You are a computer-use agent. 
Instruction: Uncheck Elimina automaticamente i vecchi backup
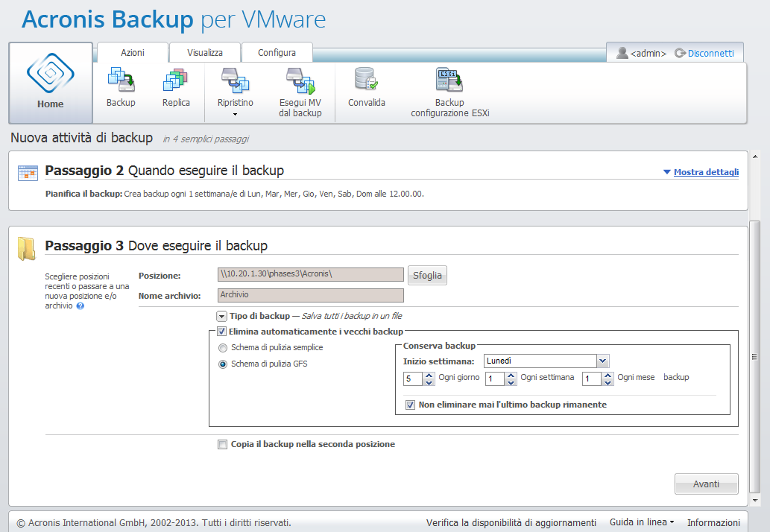tap(221, 332)
